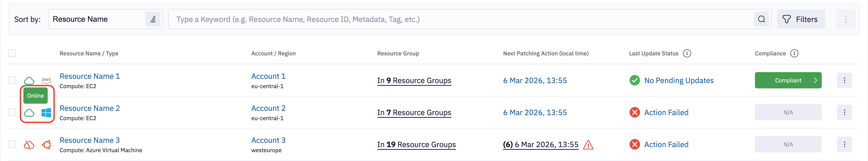Click the keyword search input field

[460, 19]
